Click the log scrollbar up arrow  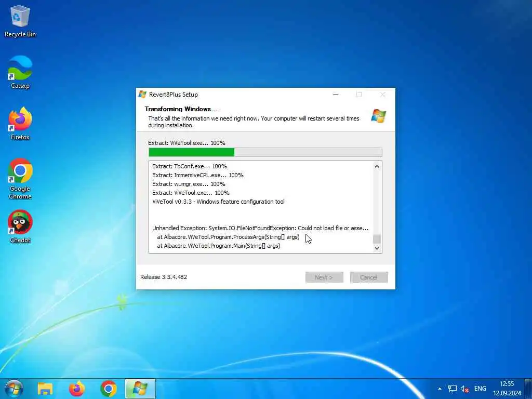click(x=377, y=166)
